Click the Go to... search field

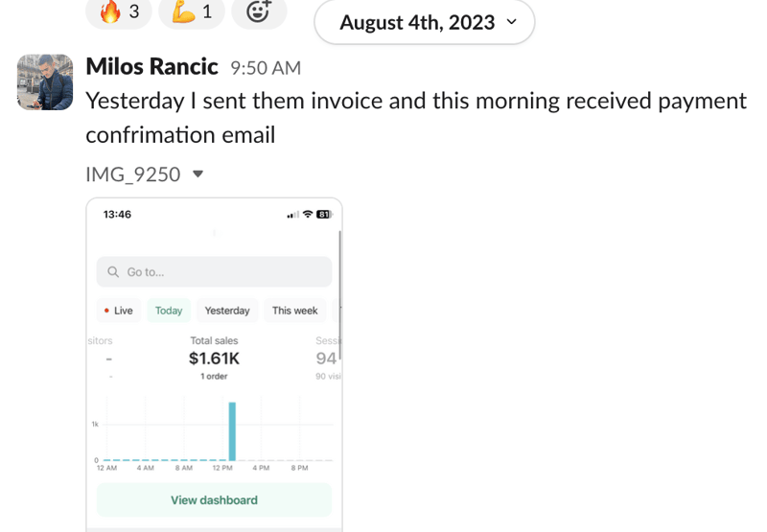(x=214, y=272)
